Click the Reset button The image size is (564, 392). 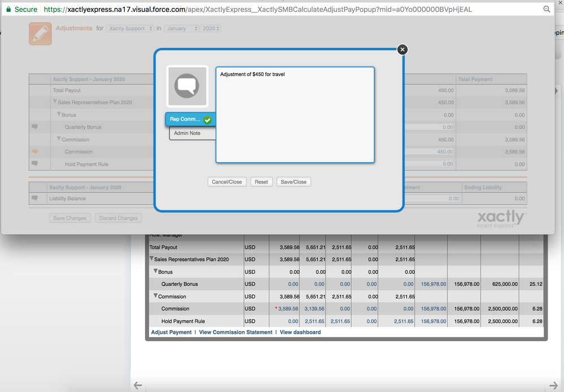point(261,182)
